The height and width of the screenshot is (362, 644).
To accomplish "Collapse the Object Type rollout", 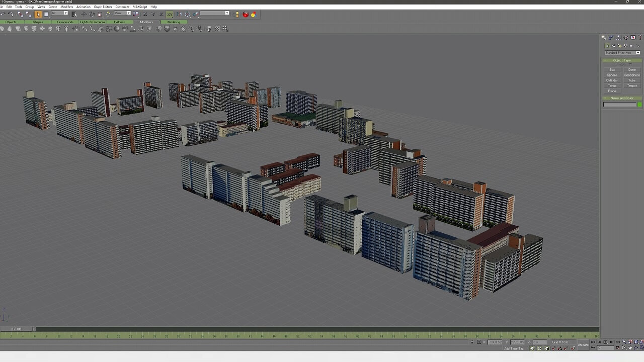I will pyautogui.click(x=622, y=60).
